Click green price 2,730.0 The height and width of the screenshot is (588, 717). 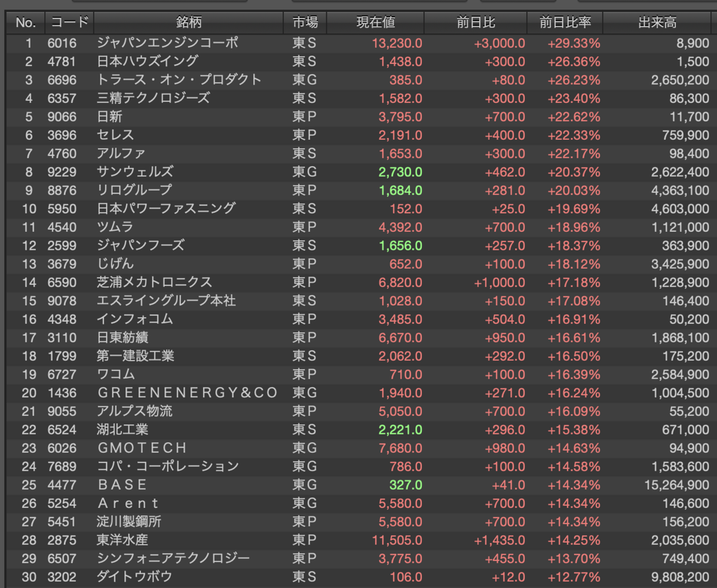point(400,172)
